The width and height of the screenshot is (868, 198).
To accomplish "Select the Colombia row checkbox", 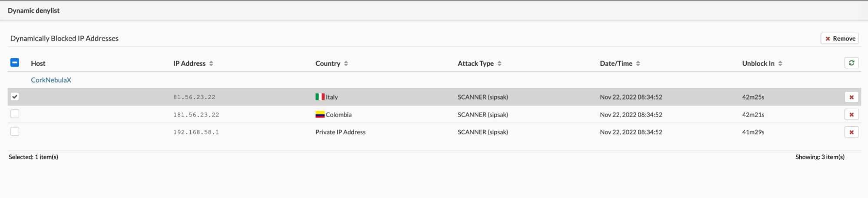I will pos(15,114).
